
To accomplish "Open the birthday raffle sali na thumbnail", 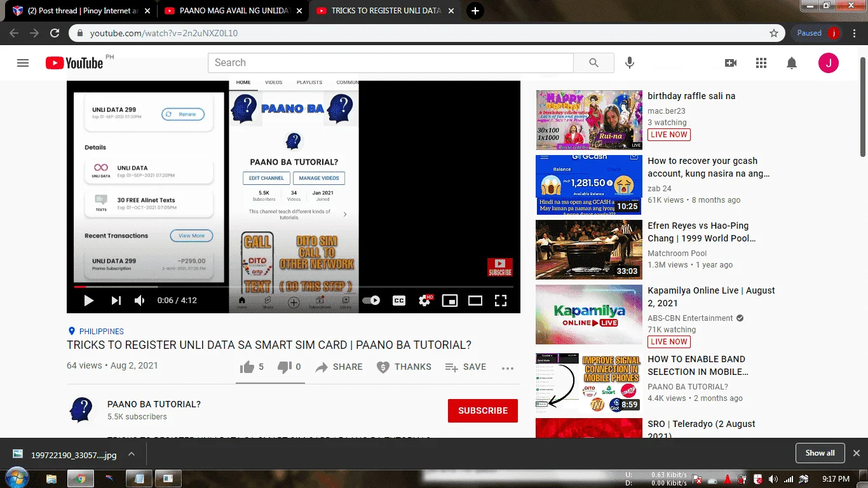I will (x=589, y=120).
